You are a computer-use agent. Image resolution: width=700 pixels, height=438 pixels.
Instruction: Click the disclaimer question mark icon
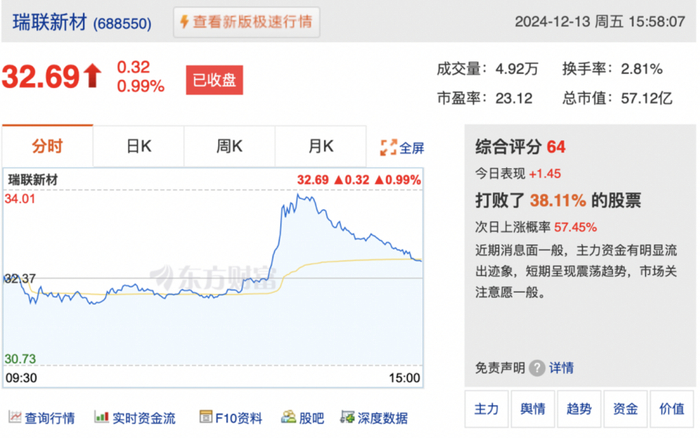point(537,368)
